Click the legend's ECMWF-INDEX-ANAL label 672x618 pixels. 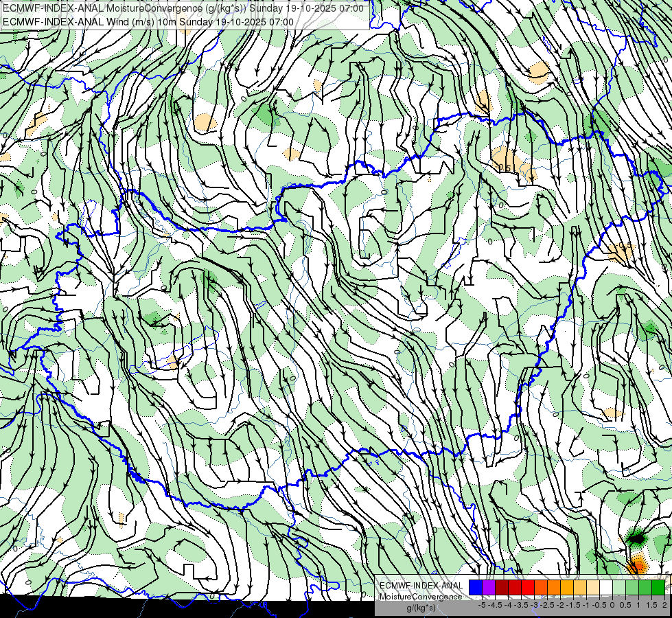pyautogui.click(x=421, y=586)
